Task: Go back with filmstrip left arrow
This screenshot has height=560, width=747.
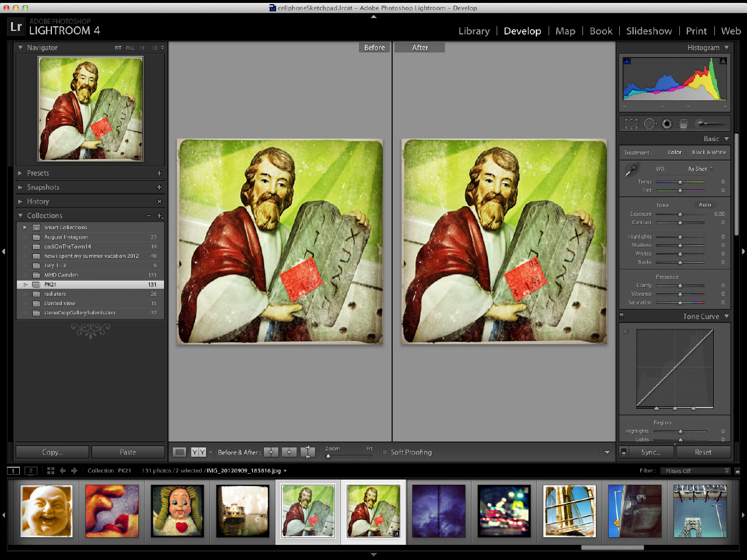Action: coord(62,471)
